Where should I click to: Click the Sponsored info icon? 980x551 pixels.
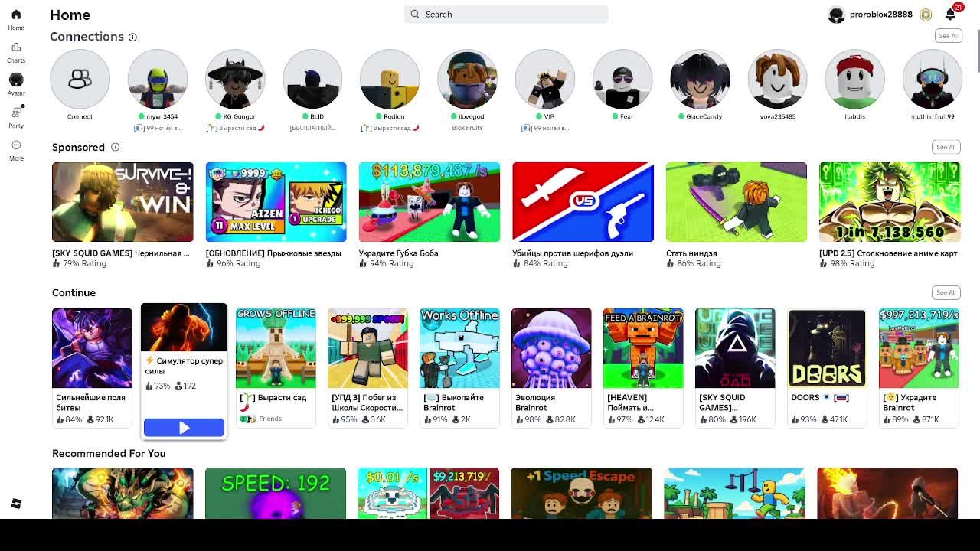115,147
